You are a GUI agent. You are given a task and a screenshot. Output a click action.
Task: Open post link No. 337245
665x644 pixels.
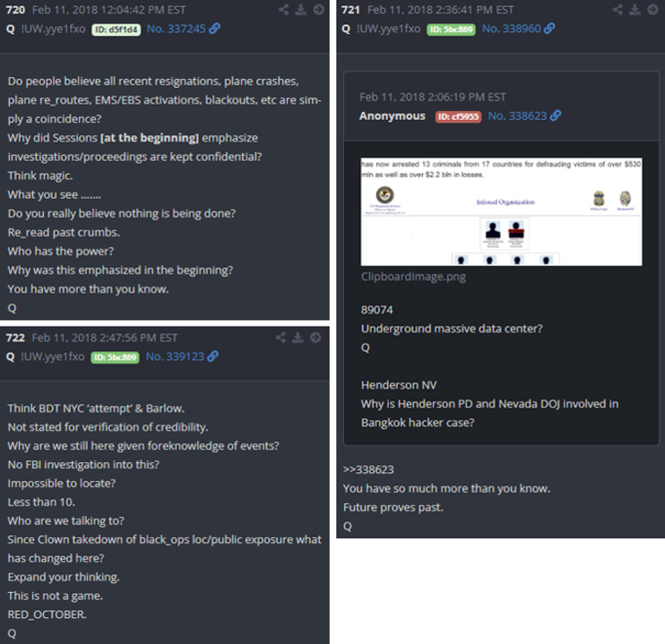183,29
